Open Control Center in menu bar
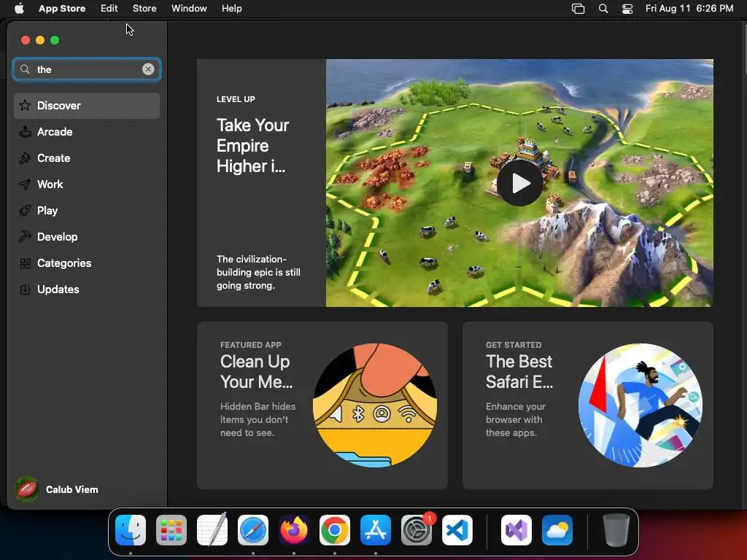This screenshot has height=560, width=747. click(x=627, y=9)
